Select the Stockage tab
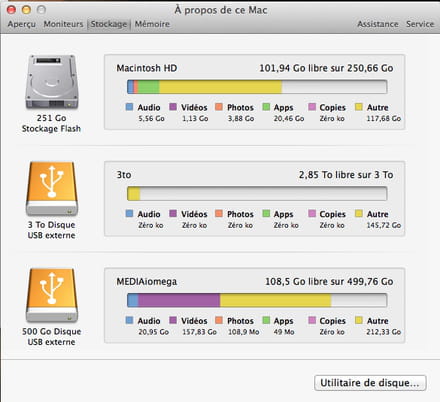The image size is (440, 402). pyautogui.click(x=109, y=24)
